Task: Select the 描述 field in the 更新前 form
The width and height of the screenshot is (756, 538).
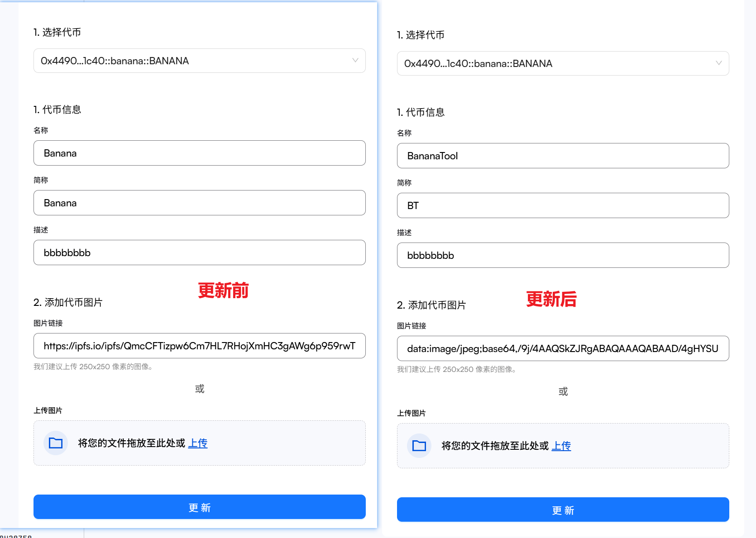Action: (x=199, y=252)
